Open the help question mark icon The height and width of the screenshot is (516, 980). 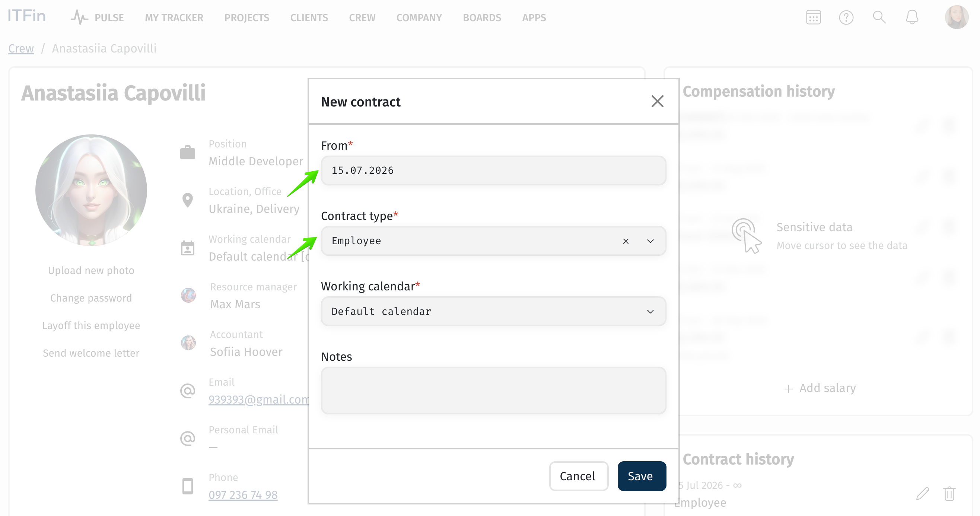point(846,17)
